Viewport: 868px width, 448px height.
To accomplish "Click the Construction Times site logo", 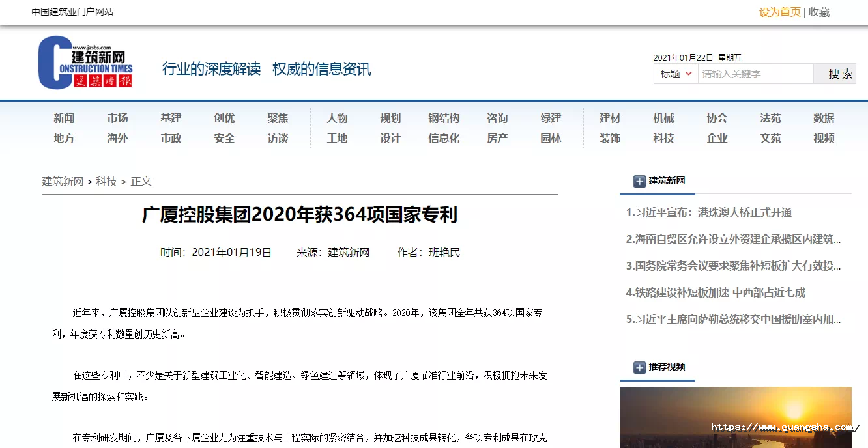I will (x=85, y=63).
